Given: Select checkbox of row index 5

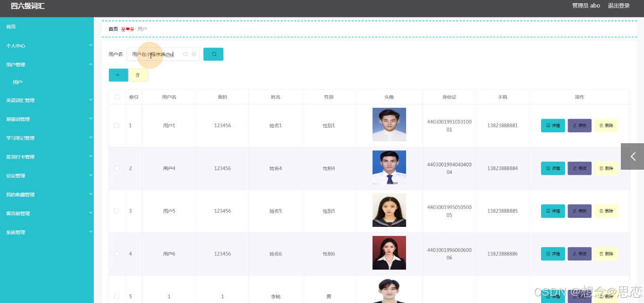Looking at the screenshot, I should (x=117, y=296).
